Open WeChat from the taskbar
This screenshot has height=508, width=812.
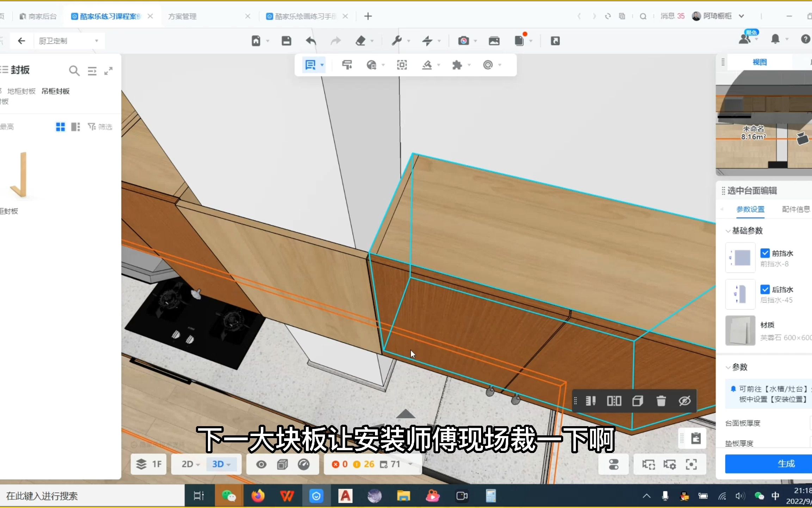click(228, 496)
